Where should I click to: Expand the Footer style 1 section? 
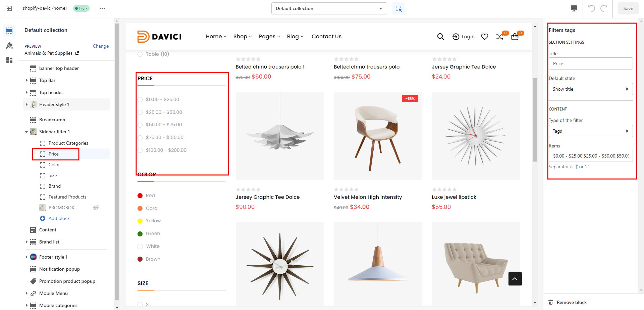point(27,257)
